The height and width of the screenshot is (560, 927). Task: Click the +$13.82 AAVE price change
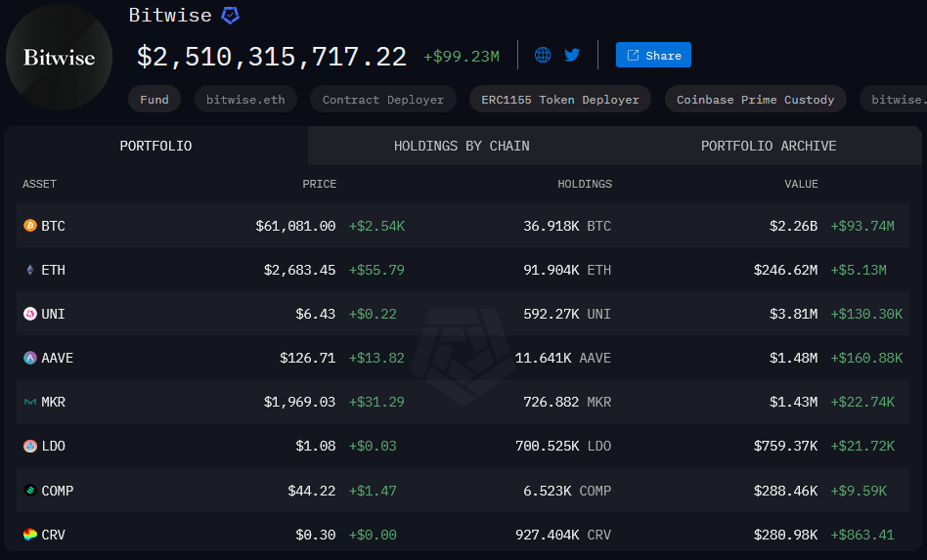pyautogui.click(x=376, y=358)
